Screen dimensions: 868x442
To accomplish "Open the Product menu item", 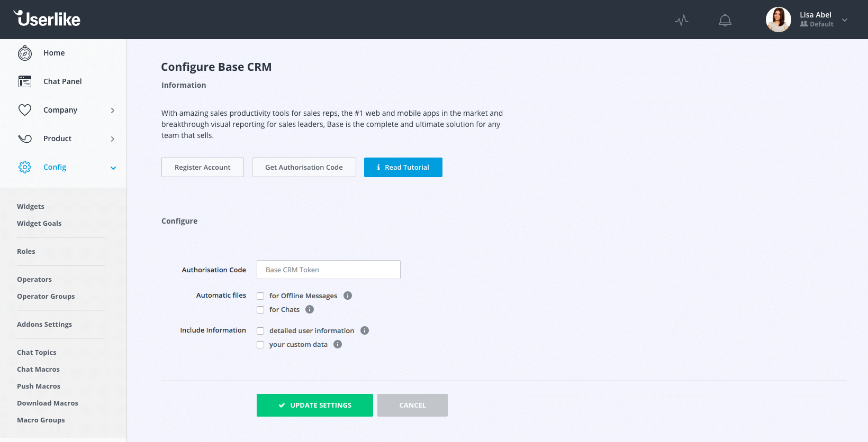I will 57,139.
